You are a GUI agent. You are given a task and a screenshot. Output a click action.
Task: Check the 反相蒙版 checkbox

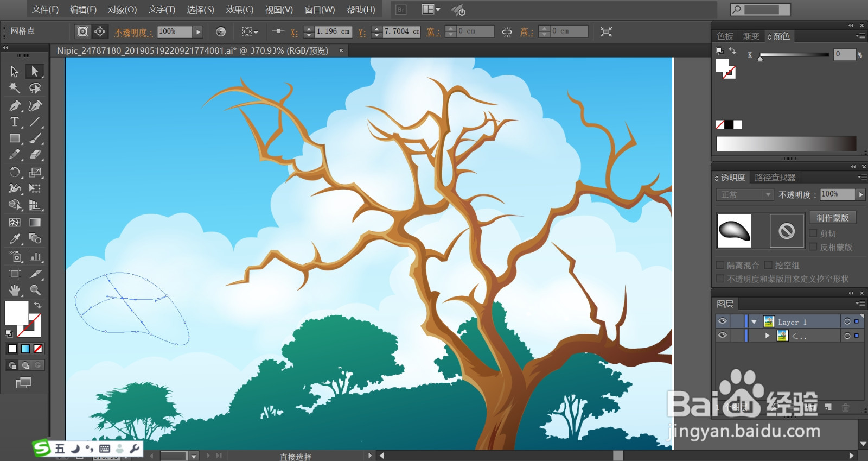813,247
